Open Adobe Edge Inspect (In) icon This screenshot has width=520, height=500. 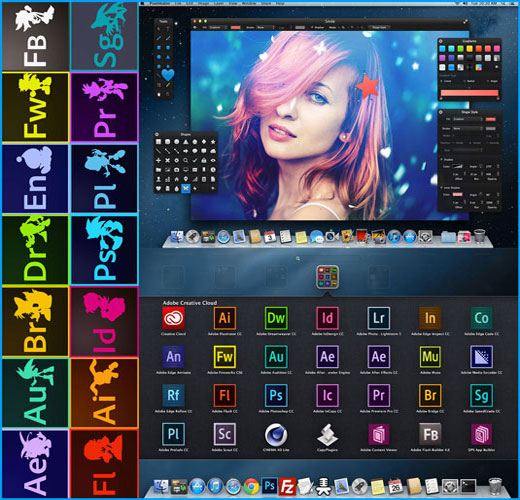tap(430, 318)
